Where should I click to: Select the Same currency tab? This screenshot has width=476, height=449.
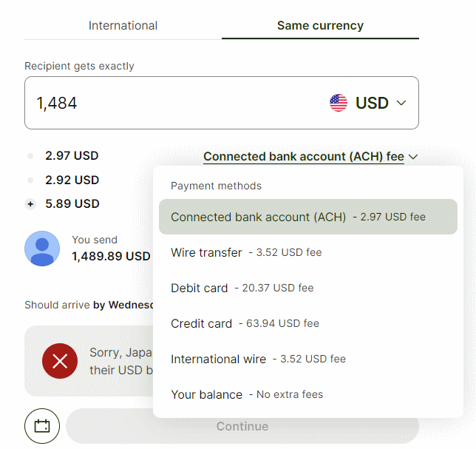pos(320,25)
